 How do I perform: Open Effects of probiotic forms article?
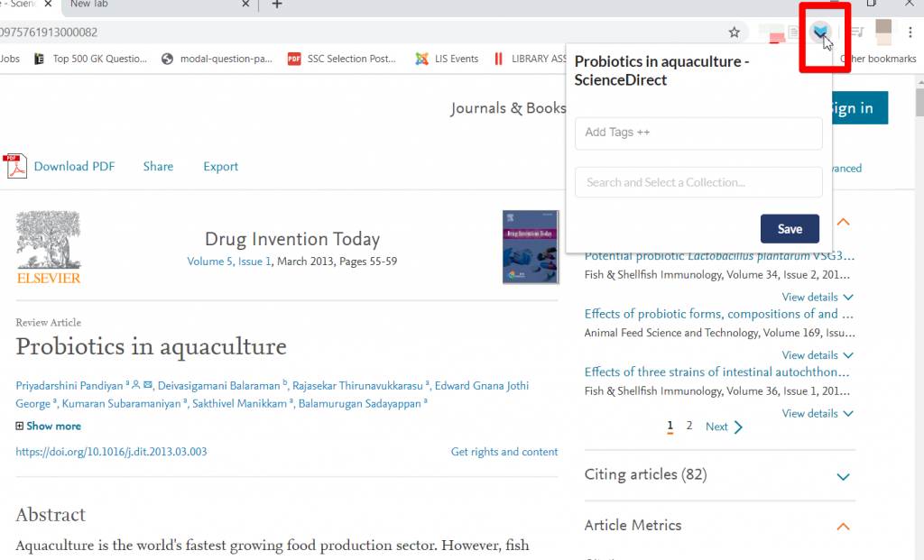[719, 314]
